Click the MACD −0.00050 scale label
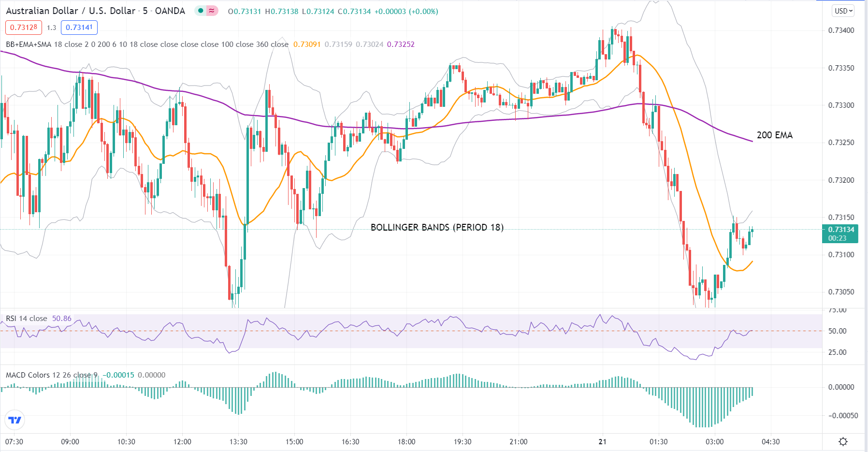868x452 pixels. [843, 416]
